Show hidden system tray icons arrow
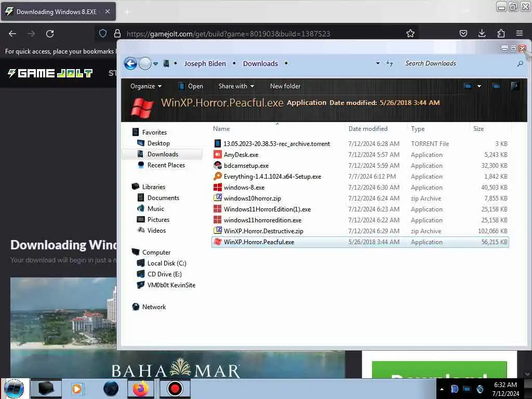The image size is (532, 399). pyautogui.click(x=442, y=389)
